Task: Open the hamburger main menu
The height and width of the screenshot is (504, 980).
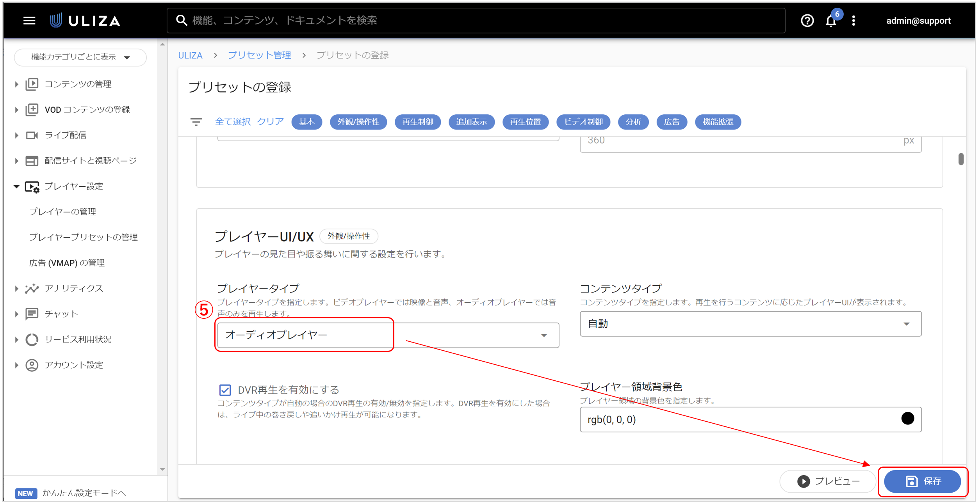Action: 29,21
